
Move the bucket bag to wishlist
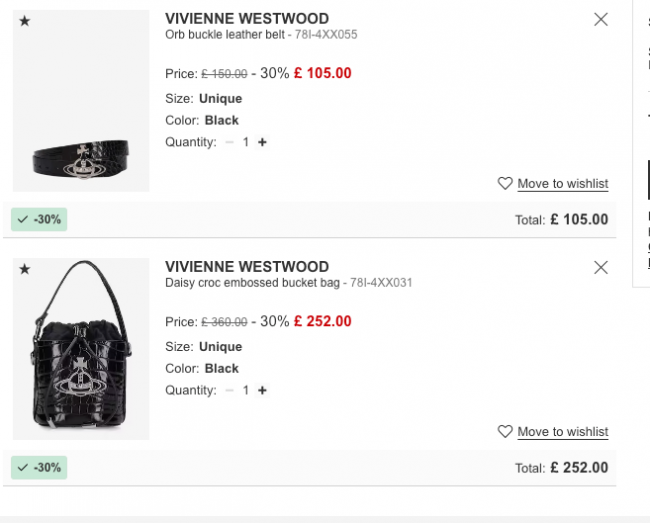click(x=563, y=432)
